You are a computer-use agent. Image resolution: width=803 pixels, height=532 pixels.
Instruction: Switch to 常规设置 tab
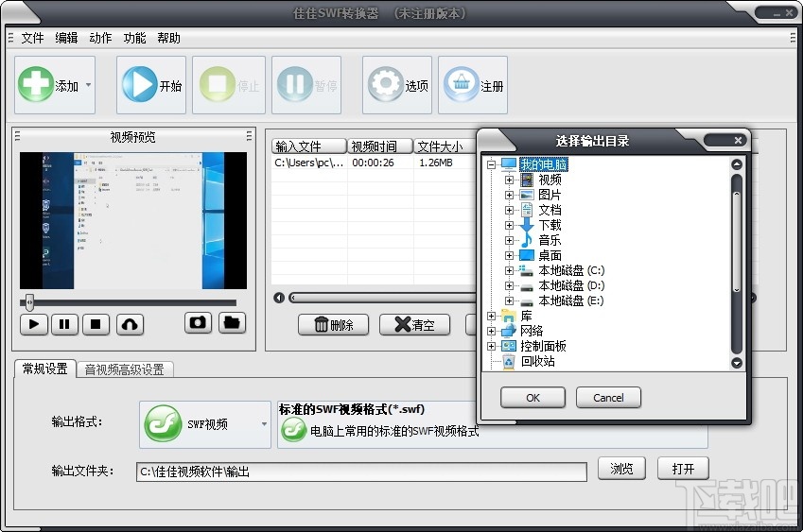[x=45, y=369]
